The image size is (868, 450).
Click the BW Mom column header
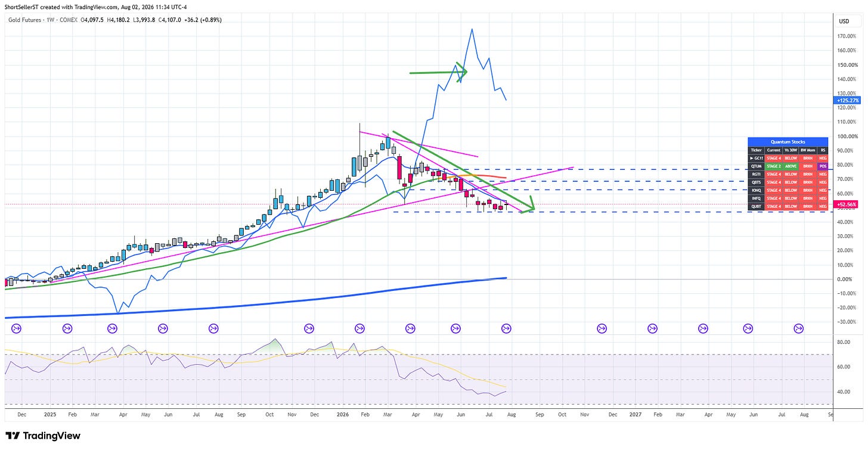point(808,150)
